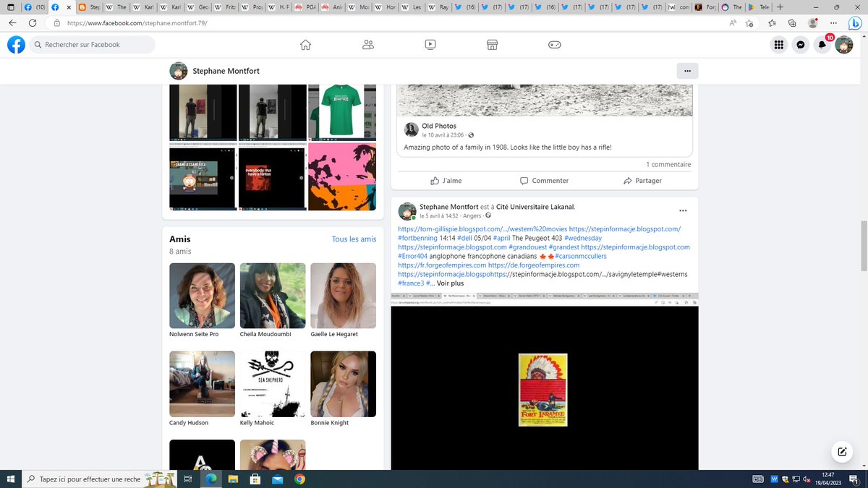868x488 pixels.
Task: Switch to the 'PGA' tab
Action: [303, 7]
